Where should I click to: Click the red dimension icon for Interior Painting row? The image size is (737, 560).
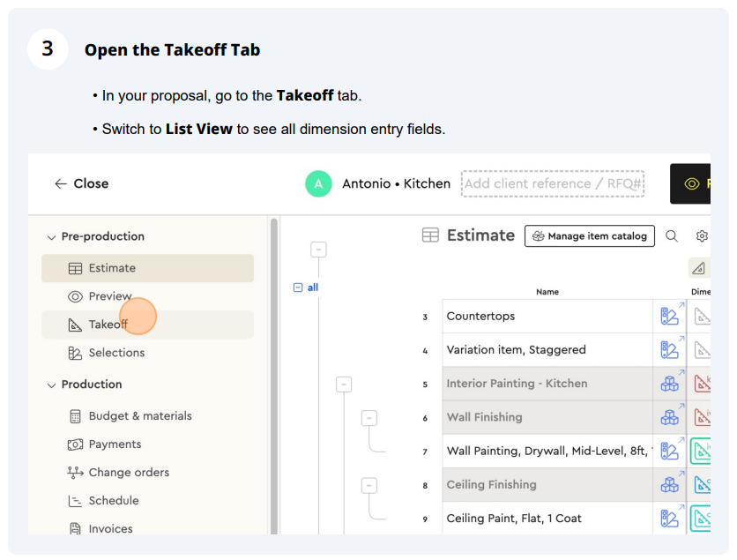[703, 384]
